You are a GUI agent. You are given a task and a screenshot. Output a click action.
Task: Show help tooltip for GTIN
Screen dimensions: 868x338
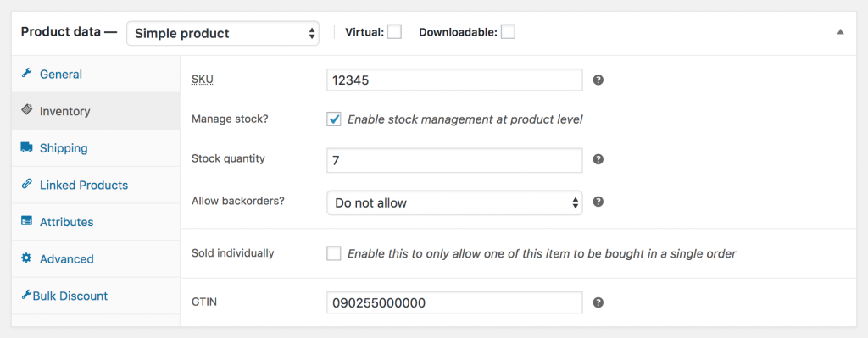(x=598, y=302)
